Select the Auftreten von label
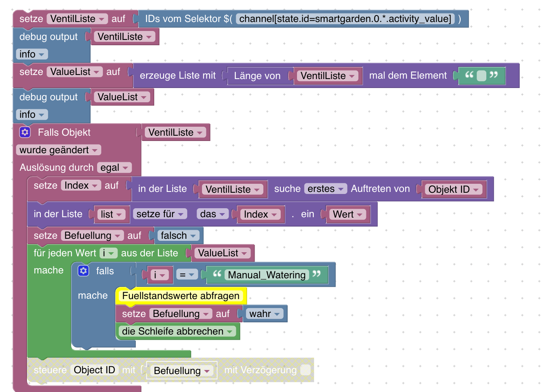This screenshot has height=392, width=541. pos(380,189)
